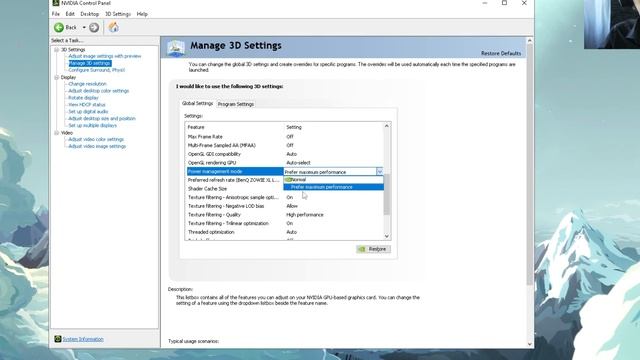Open the System Information link
This screenshot has width=640, height=360.
83,339
